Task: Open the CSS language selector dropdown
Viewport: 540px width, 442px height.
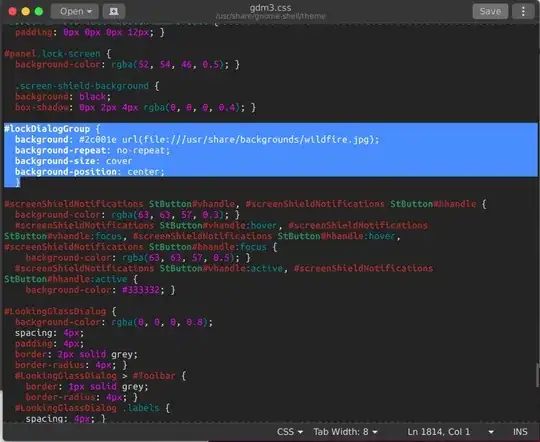Action: click(x=290, y=432)
